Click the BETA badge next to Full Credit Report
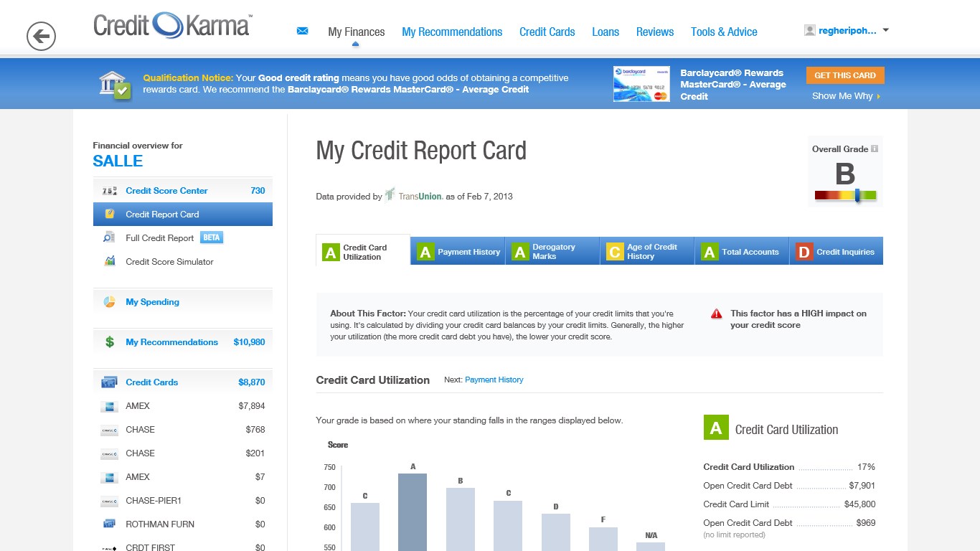This screenshot has height=551, width=980. 211,237
